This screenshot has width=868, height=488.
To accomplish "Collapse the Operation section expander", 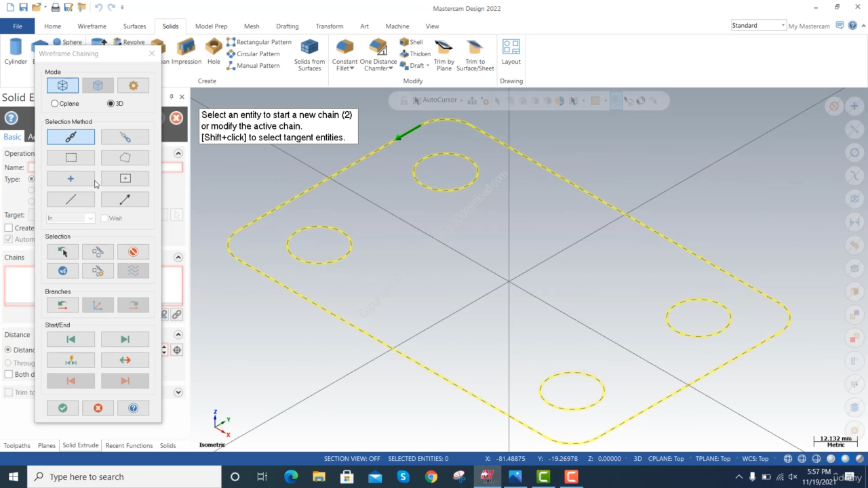I will pos(178,154).
